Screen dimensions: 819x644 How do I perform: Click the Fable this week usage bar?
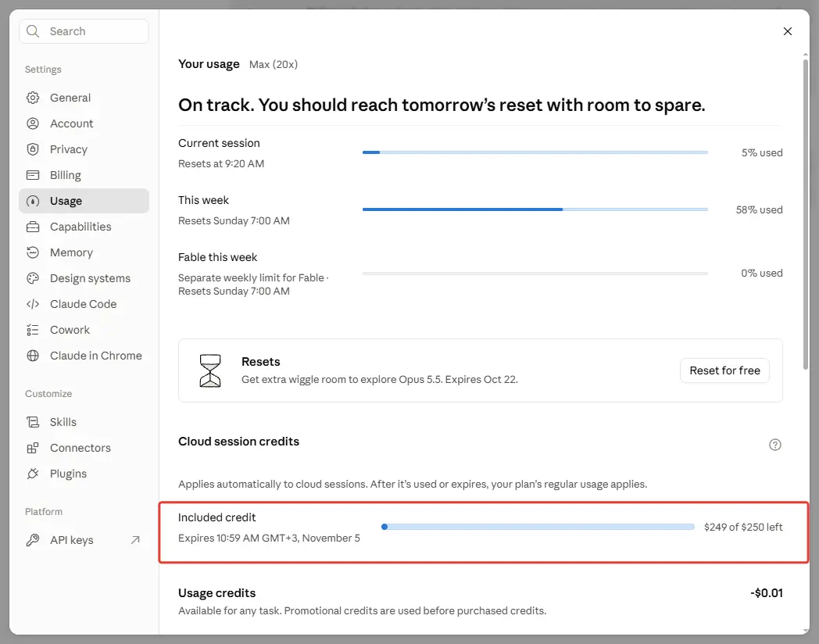535,274
